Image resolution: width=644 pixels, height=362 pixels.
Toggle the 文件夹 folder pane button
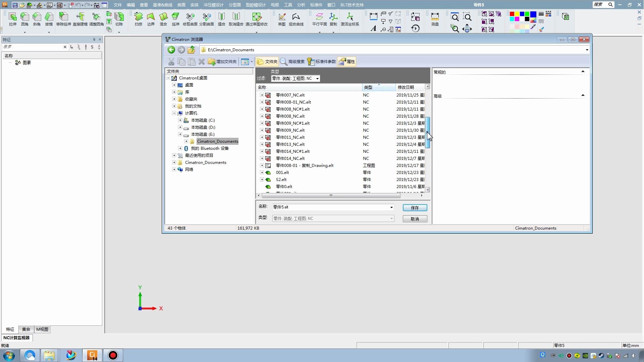(x=267, y=62)
